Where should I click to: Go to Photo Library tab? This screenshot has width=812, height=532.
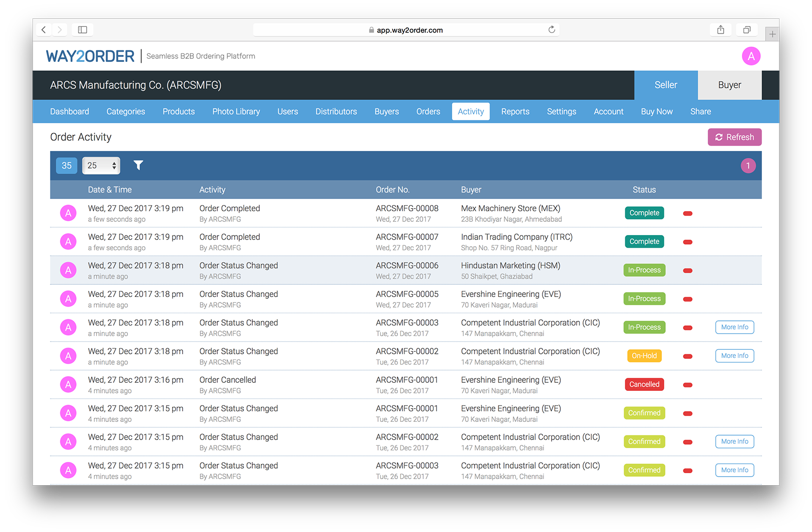pos(236,112)
